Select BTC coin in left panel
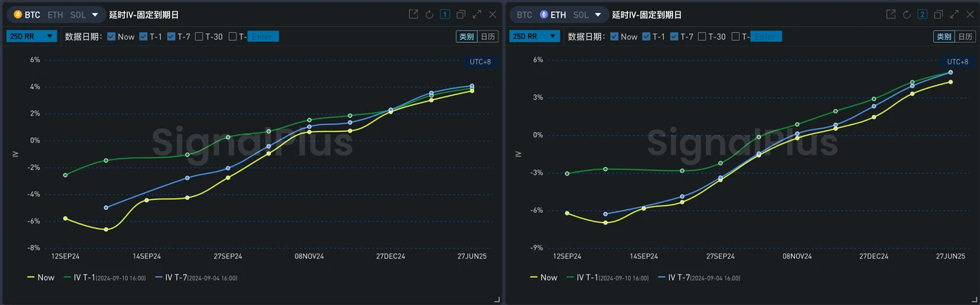 click(27, 14)
